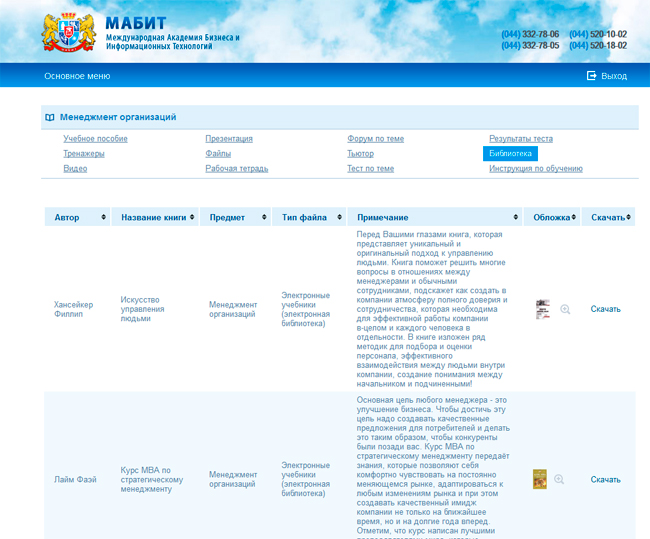Open the Учебное пособие link
650x539 pixels.
click(95, 139)
